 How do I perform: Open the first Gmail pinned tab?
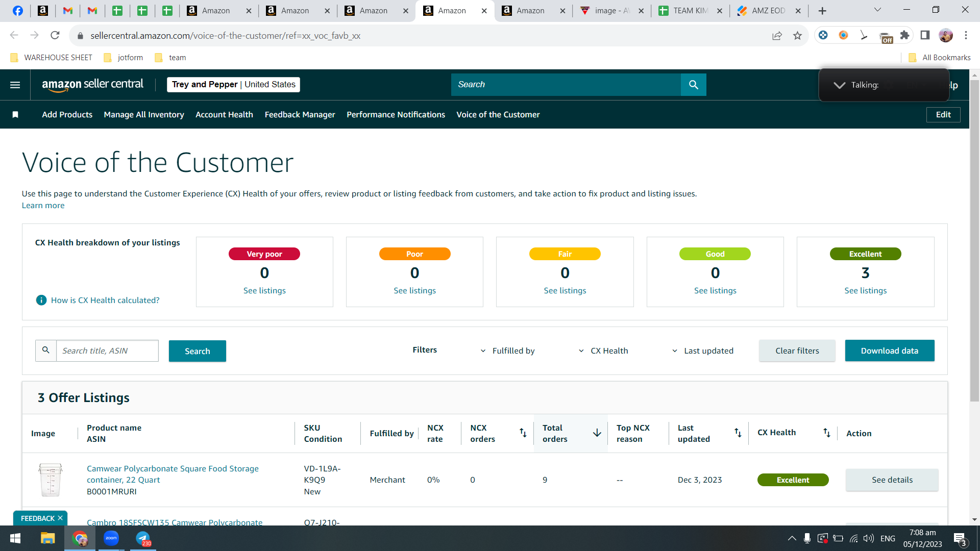(x=67, y=11)
